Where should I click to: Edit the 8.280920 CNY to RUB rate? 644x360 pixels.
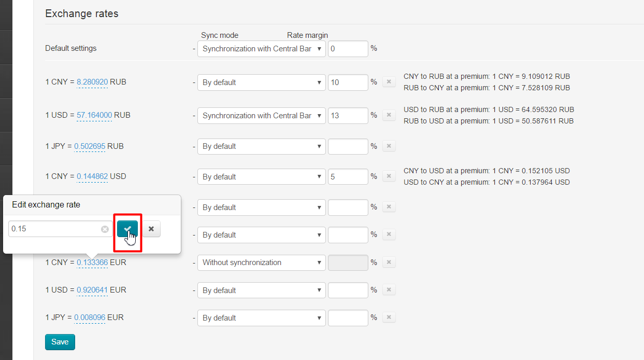point(92,82)
